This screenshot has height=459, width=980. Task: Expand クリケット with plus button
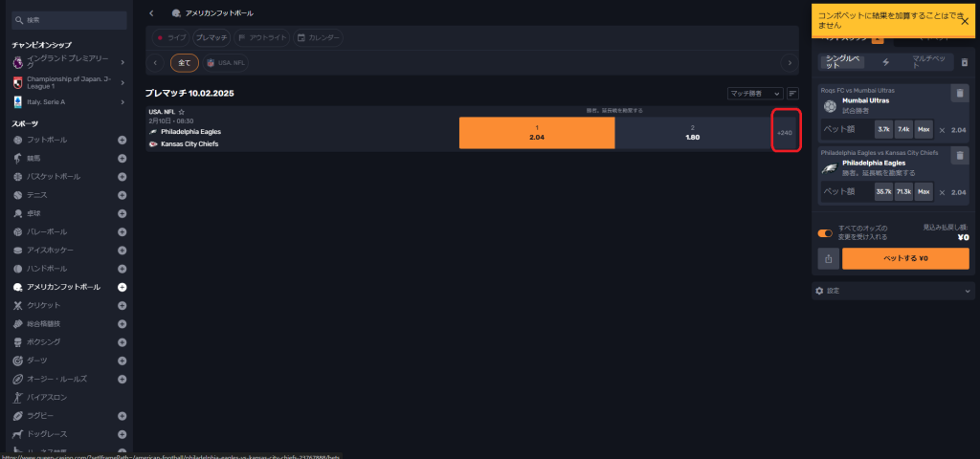click(x=122, y=305)
